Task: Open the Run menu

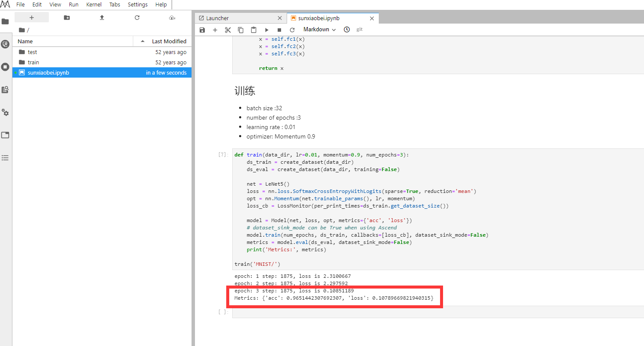Action: coord(74,4)
